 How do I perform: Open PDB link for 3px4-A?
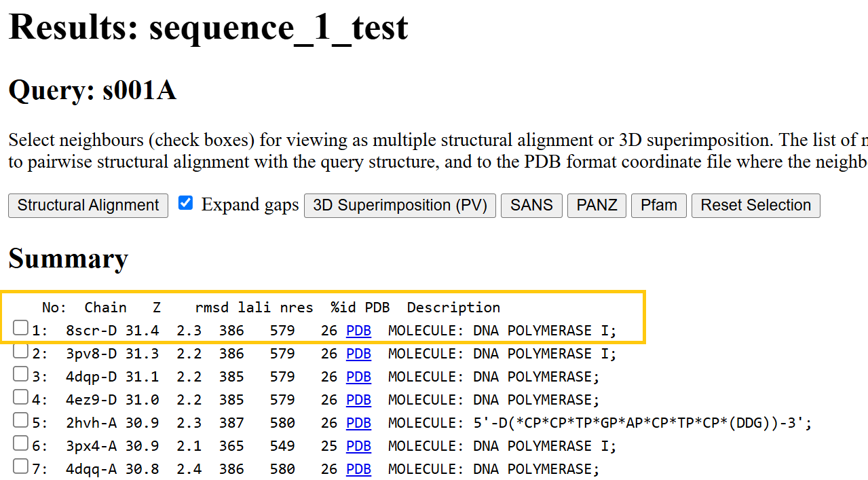358,446
